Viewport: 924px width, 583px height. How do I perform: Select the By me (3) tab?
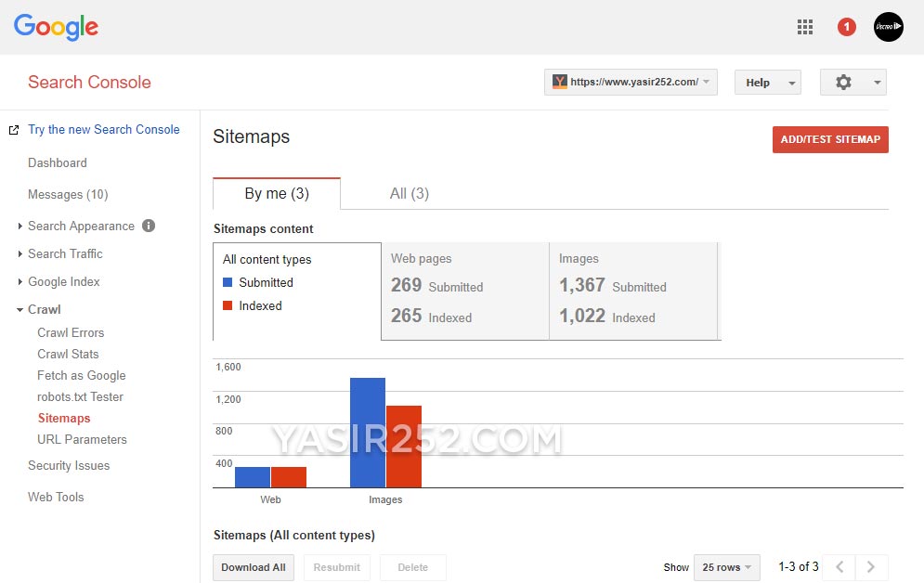coord(276,193)
